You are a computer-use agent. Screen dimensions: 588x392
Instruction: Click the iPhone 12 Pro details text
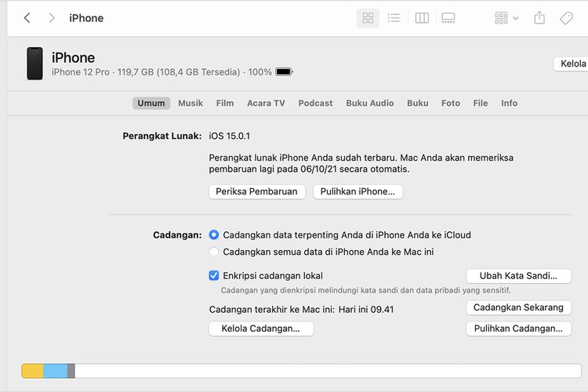[162, 72]
